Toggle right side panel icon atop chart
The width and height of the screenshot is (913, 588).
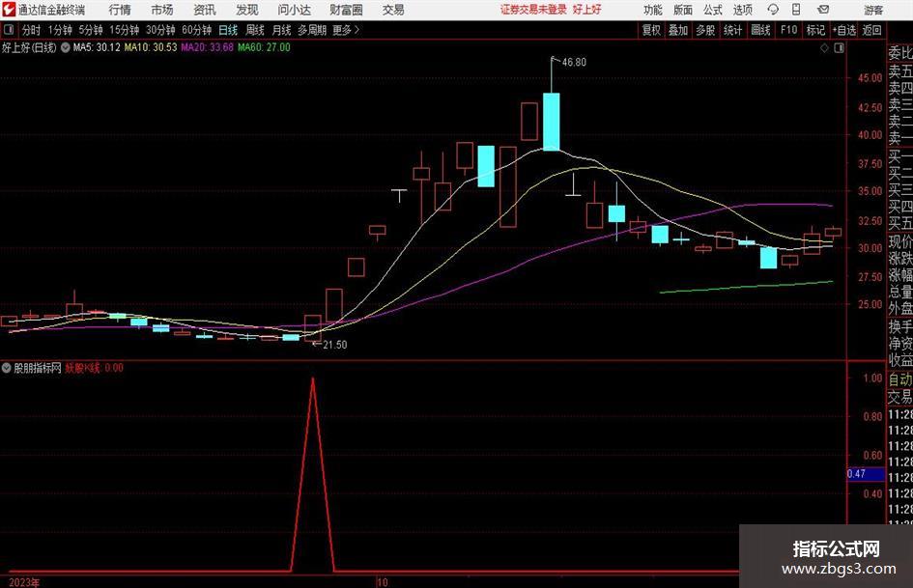coord(839,48)
